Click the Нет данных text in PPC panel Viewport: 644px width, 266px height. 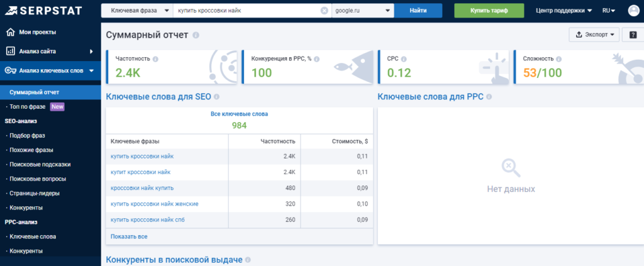pyautogui.click(x=511, y=189)
